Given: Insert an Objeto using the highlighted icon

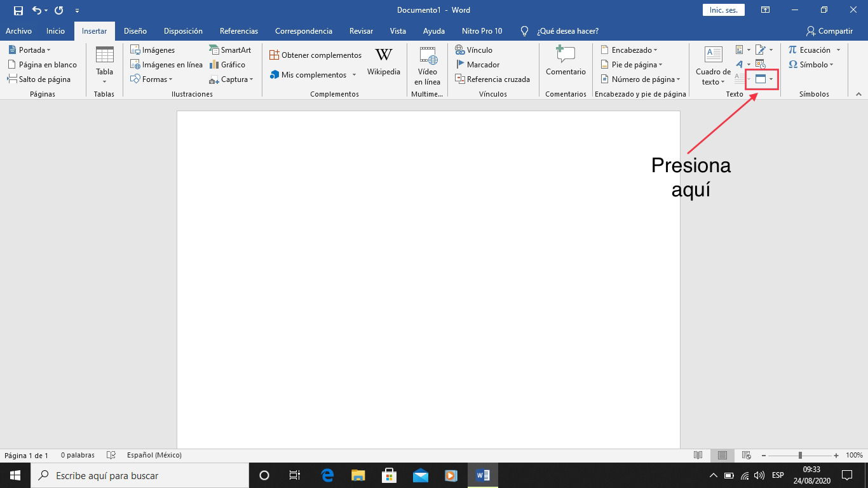Looking at the screenshot, I should point(761,79).
